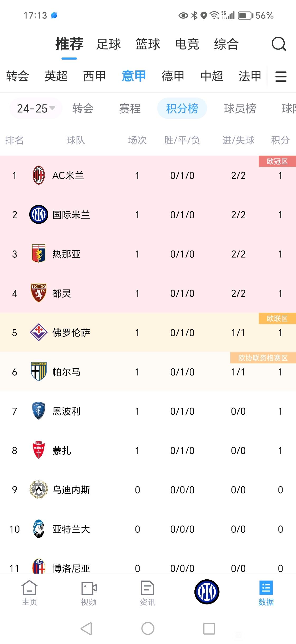Open the league list hamburger menu
296x644 pixels.
point(281,76)
